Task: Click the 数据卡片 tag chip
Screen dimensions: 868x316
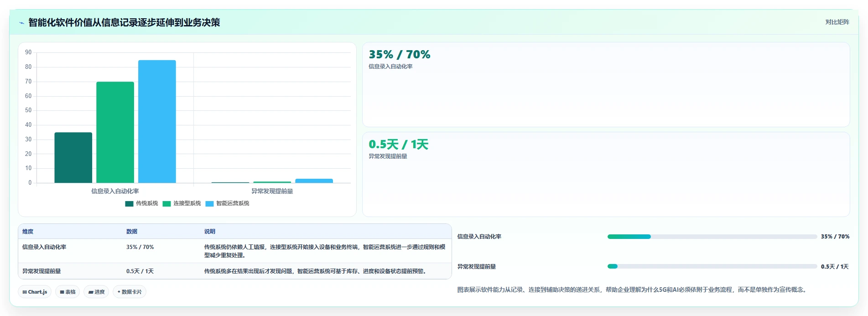Action: (x=130, y=292)
